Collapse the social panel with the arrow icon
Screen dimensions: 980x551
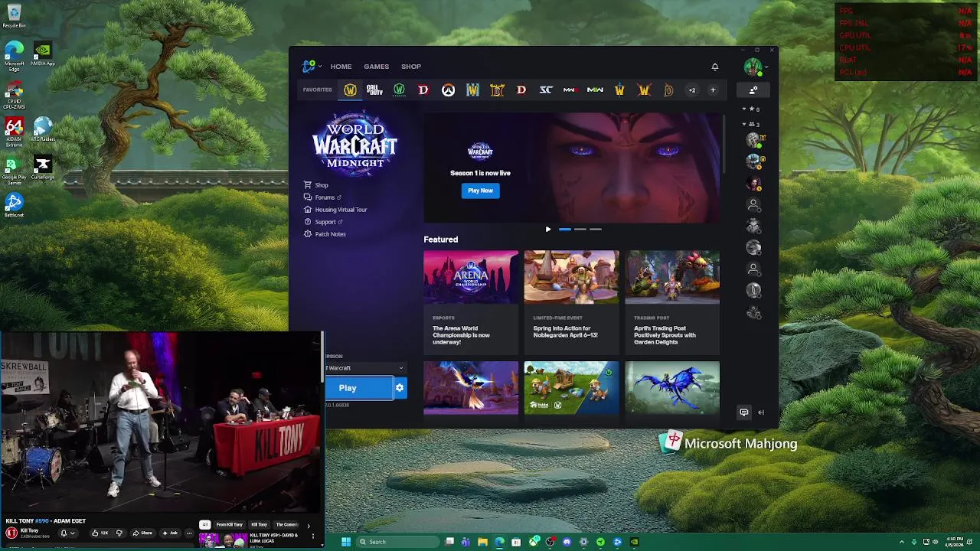tap(761, 412)
